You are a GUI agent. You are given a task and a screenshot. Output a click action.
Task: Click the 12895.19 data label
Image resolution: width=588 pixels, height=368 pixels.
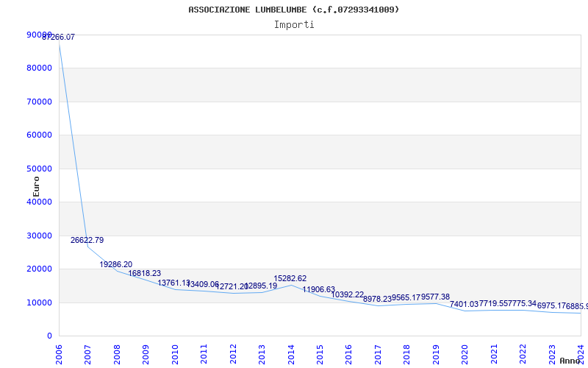[x=261, y=286]
